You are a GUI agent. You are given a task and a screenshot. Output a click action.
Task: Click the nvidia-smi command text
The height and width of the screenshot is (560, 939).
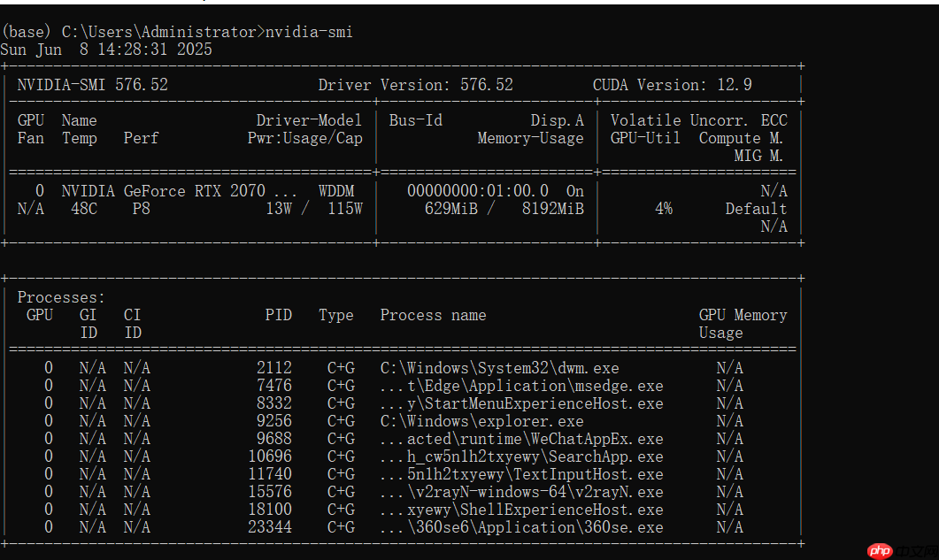[x=309, y=32]
